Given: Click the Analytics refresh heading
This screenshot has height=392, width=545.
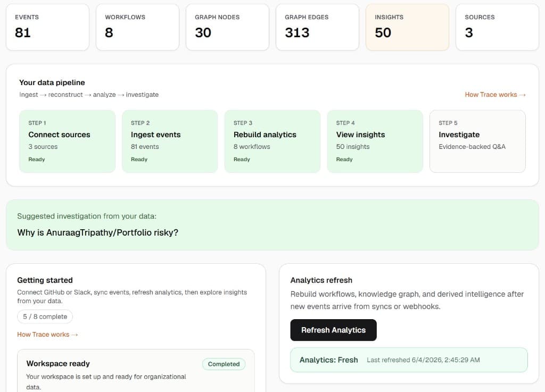Looking at the screenshot, I should tap(321, 280).
